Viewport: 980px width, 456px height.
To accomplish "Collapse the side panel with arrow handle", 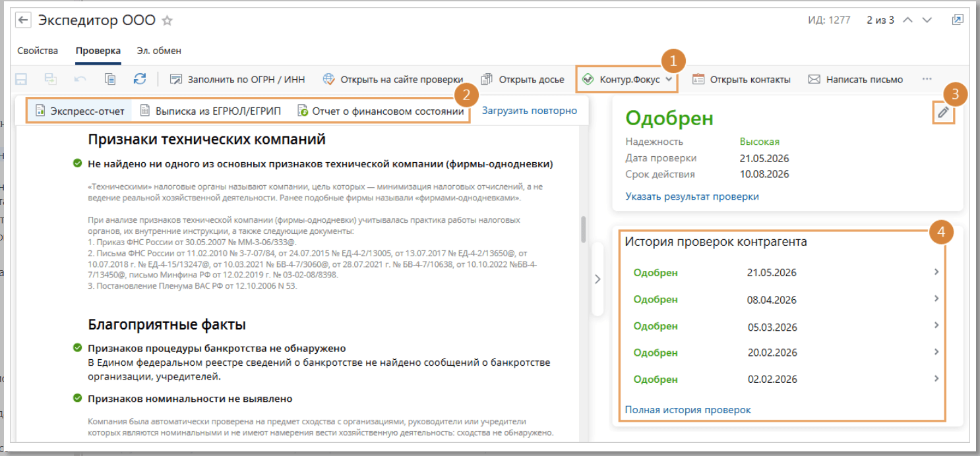I will point(597,279).
